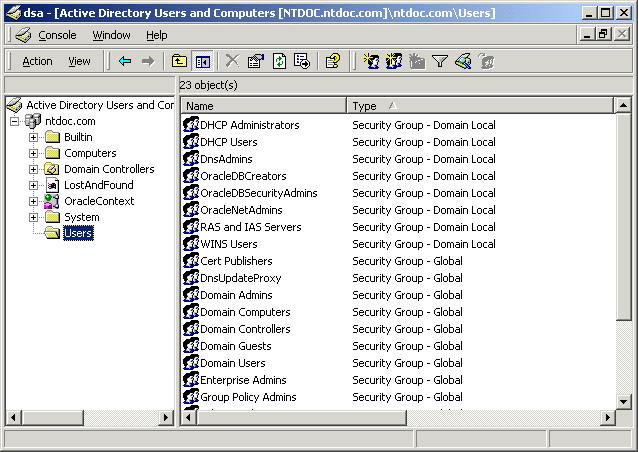The height and width of the screenshot is (452, 638).
Task: Click the Create new group icon
Action: 394,61
